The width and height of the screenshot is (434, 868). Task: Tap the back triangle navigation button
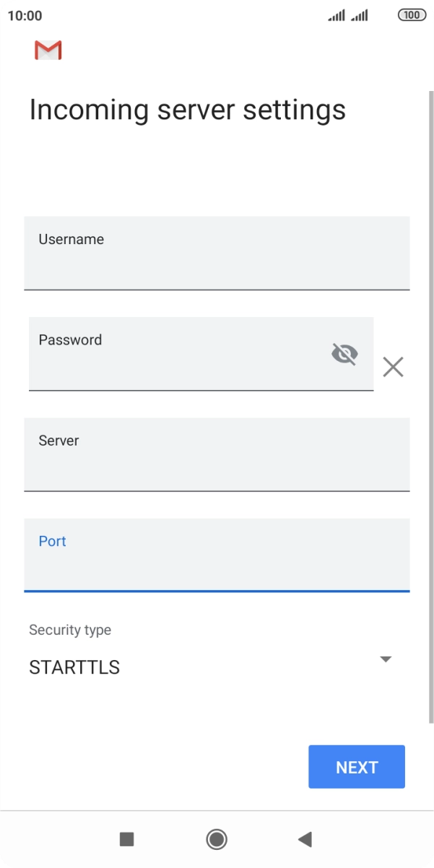pyautogui.click(x=305, y=839)
